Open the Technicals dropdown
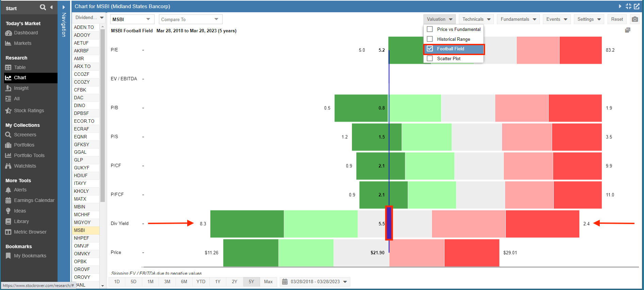644x290 pixels. point(476,19)
